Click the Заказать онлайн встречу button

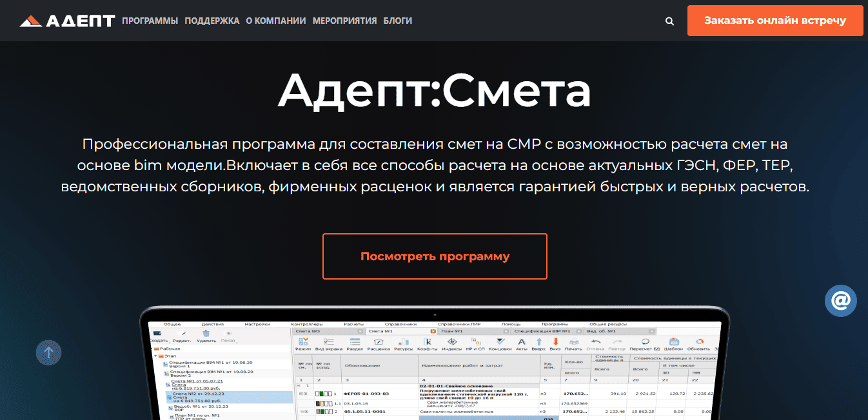point(775,21)
